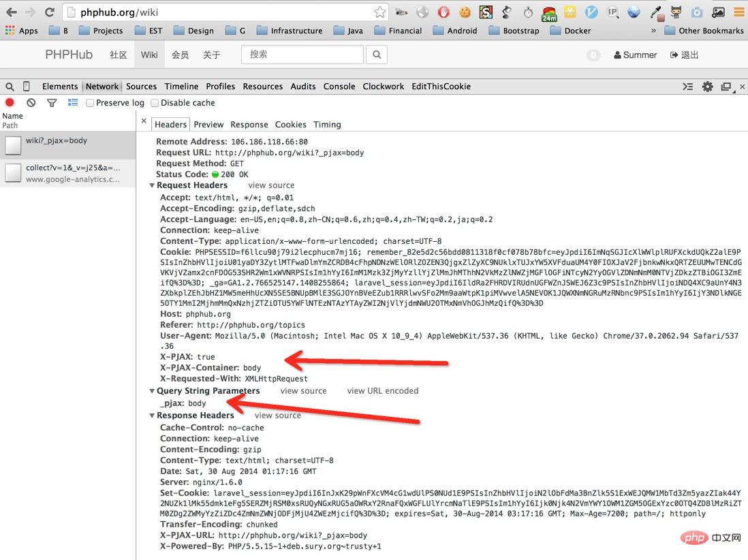Click view URL encoded link
748x560 pixels.
[x=382, y=391]
